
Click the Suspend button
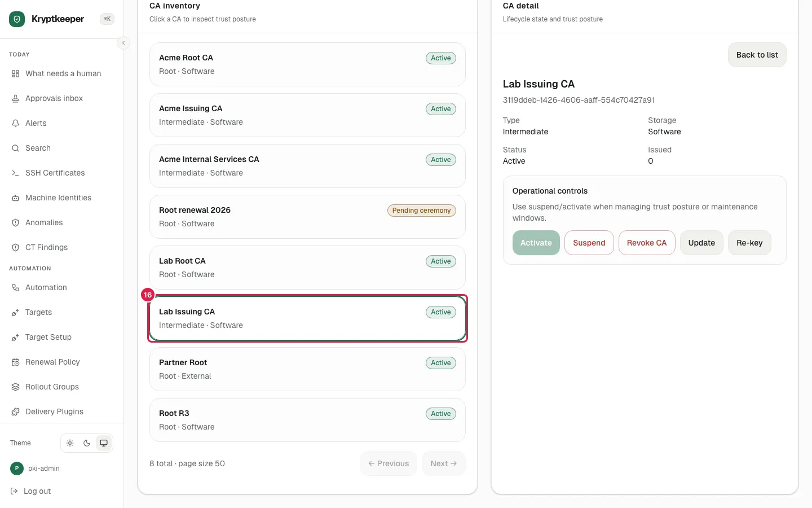589,243
